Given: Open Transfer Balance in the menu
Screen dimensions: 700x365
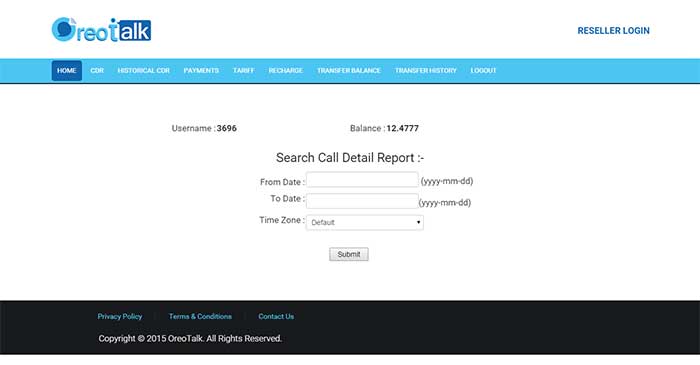Looking at the screenshot, I should (x=349, y=71).
